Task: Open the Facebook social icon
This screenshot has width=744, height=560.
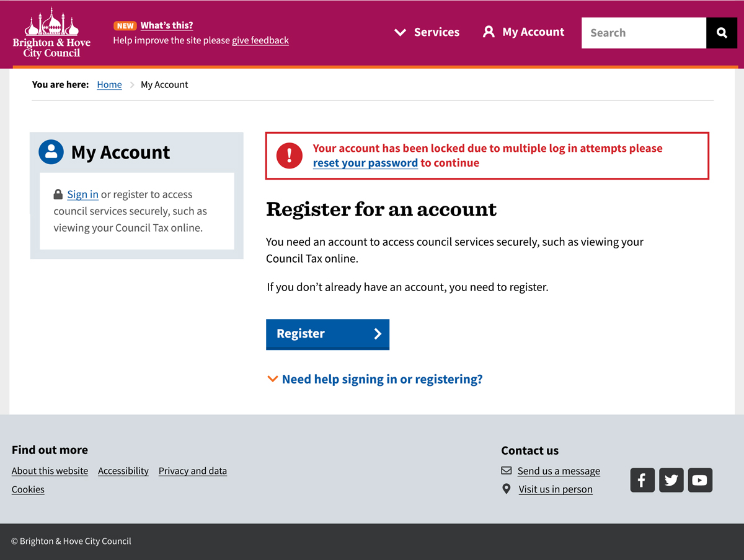Action: (642, 480)
